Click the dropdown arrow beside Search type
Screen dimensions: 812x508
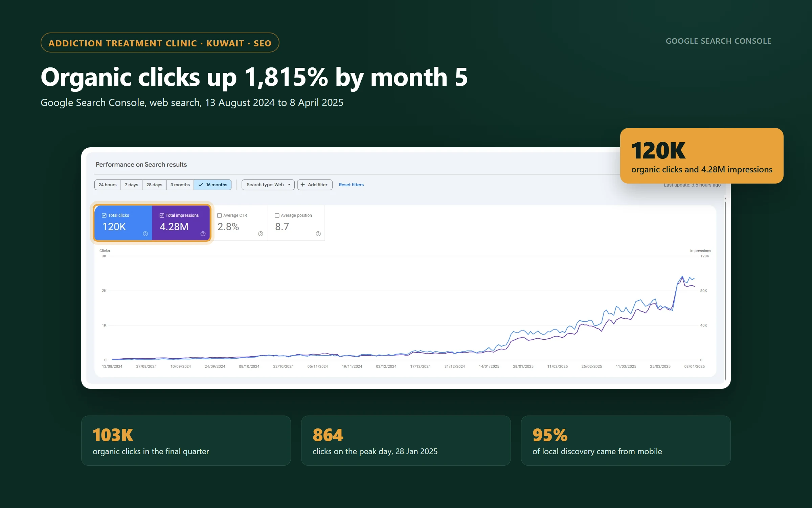(289, 185)
